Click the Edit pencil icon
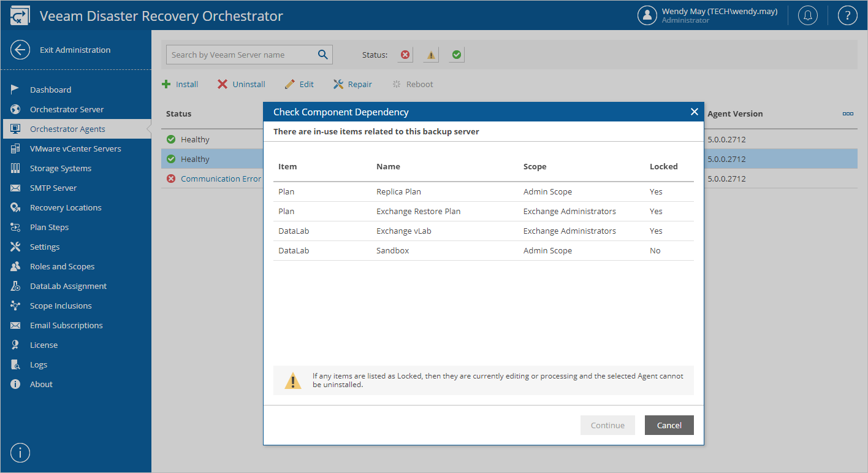The height and width of the screenshot is (473, 868). coord(290,84)
